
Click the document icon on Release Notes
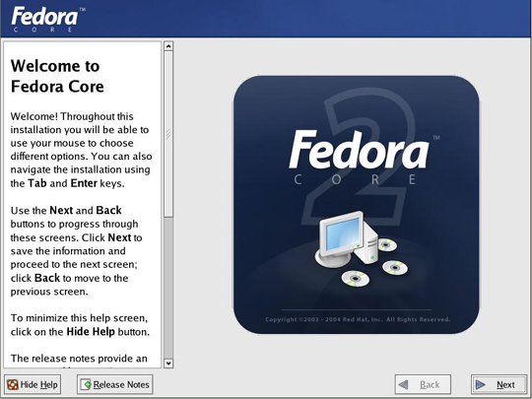(x=86, y=384)
